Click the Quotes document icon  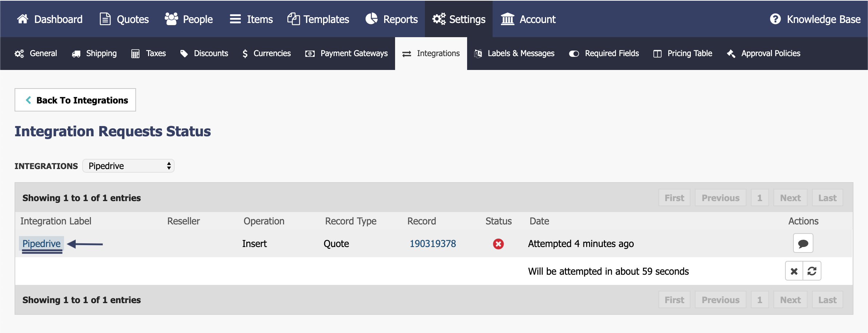(105, 19)
